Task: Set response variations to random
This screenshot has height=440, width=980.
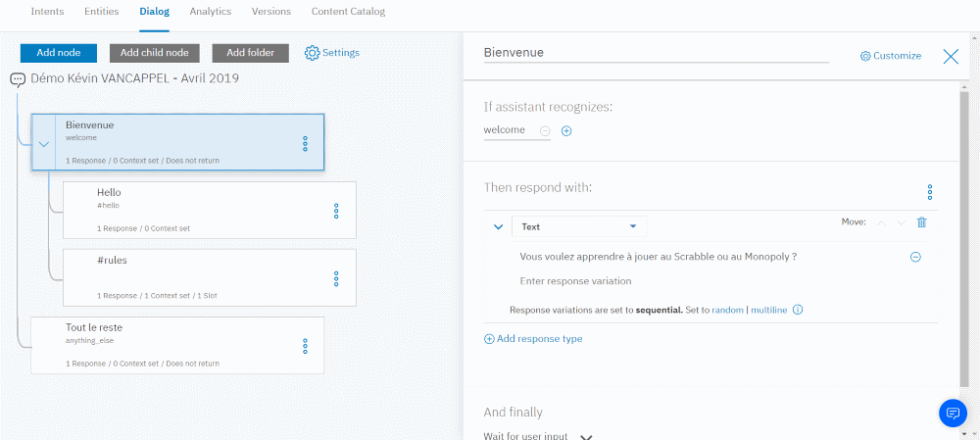Action: pyautogui.click(x=727, y=310)
